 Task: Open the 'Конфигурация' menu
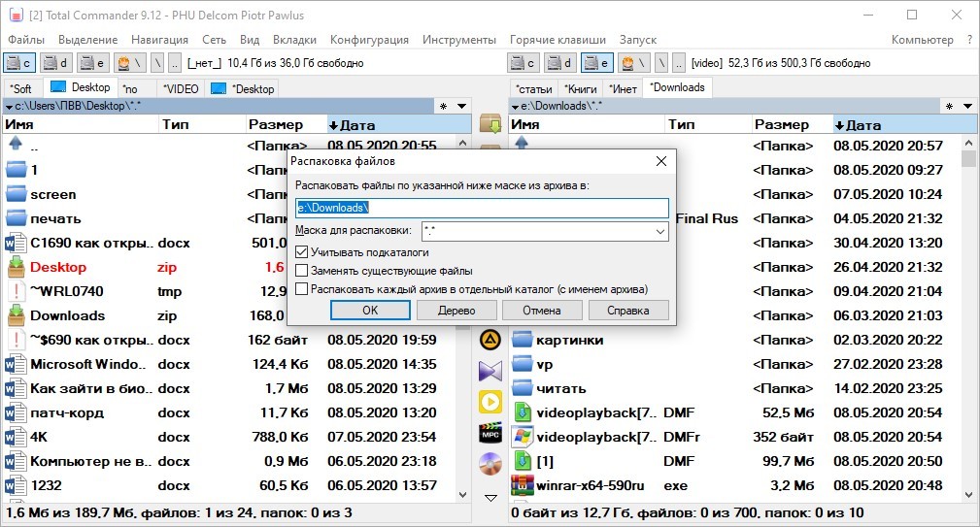[369, 40]
